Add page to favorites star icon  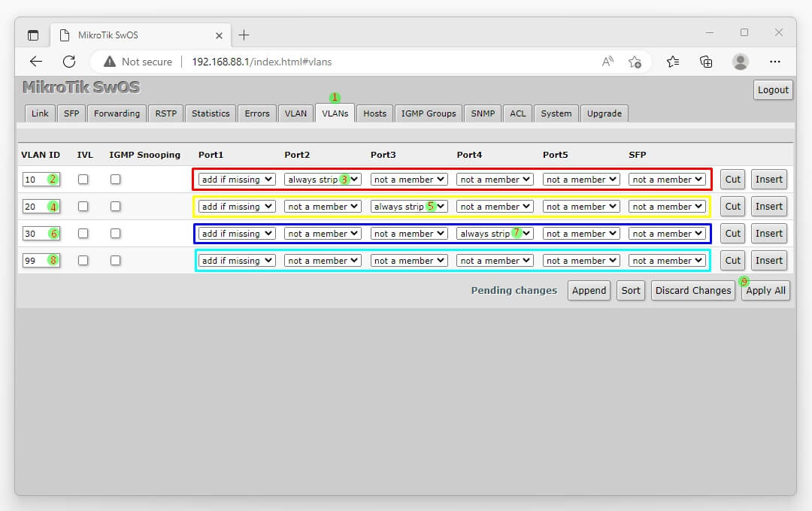635,62
